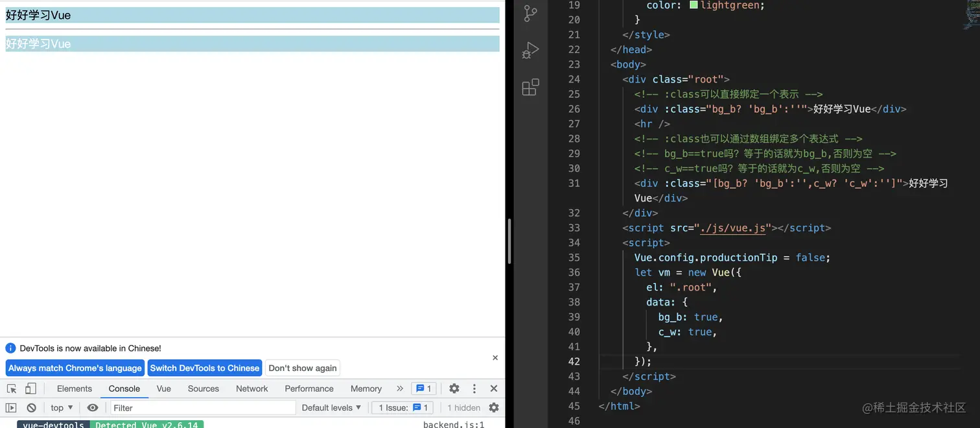Click the </html> closing tag line
Image resolution: width=980 pixels, height=428 pixels.
coord(620,406)
